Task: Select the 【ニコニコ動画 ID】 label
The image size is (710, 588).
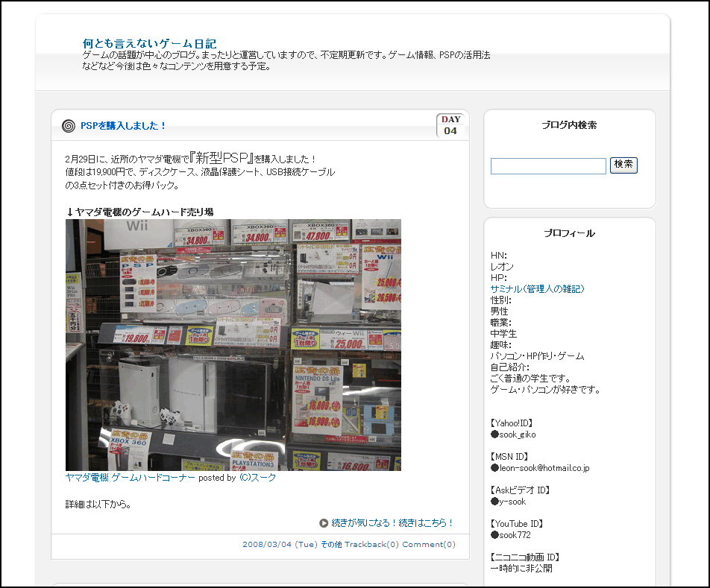Action: tap(527, 557)
